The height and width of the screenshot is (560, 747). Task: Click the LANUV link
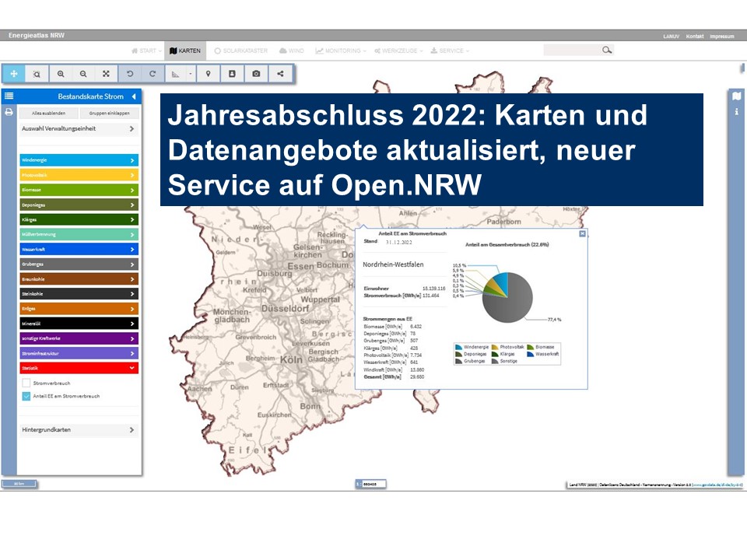[672, 37]
